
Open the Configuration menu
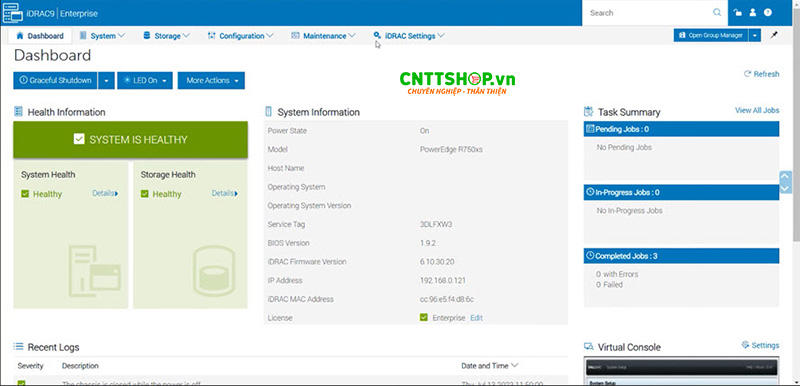click(x=241, y=36)
